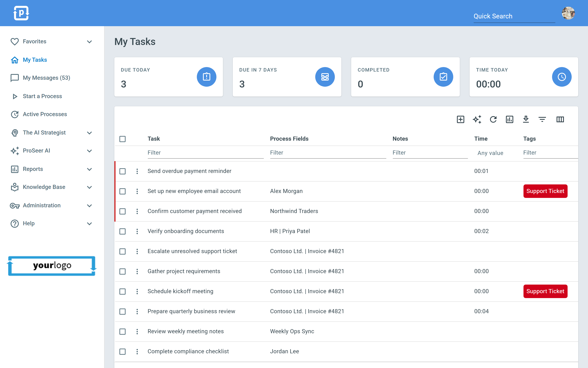Image resolution: width=588 pixels, height=368 pixels.
Task: Check the Prepare quarterly business review task
Action: pos(122,312)
